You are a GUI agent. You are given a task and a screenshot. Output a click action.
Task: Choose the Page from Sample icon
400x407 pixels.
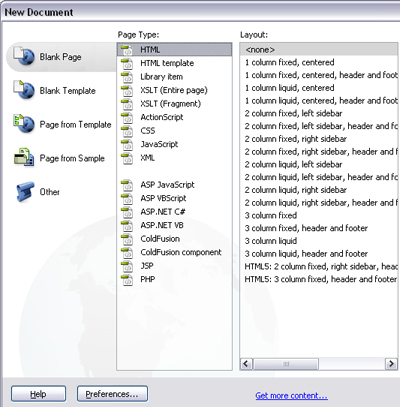(24, 157)
